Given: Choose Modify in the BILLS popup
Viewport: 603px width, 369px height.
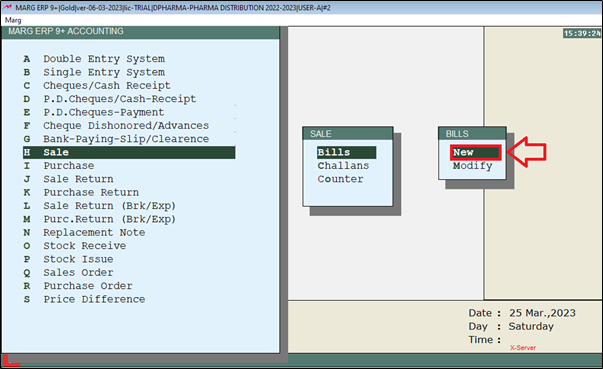Looking at the screenshot, I should (473, 166).
